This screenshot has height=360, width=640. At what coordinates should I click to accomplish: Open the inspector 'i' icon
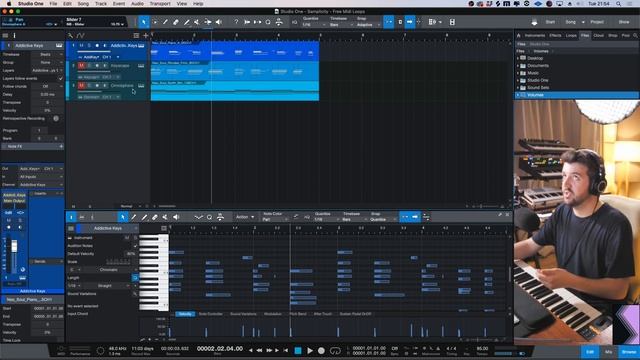(14, 36)
